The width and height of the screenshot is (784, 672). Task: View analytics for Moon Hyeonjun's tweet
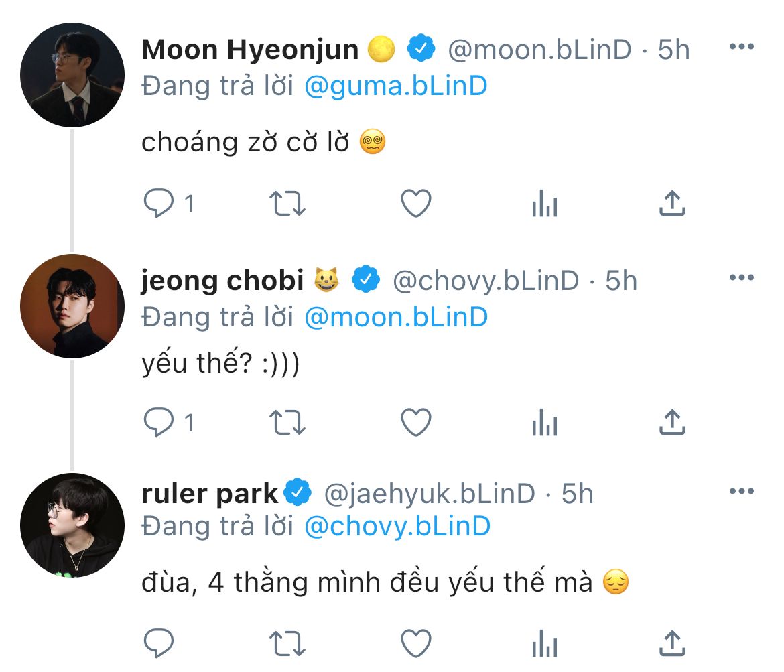pos(544,203)
